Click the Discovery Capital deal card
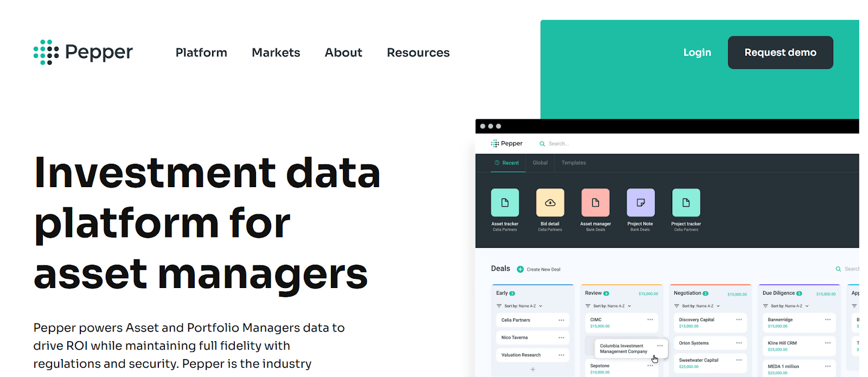The height and width of the screenshot is (377, 868). tap(710, 323)
